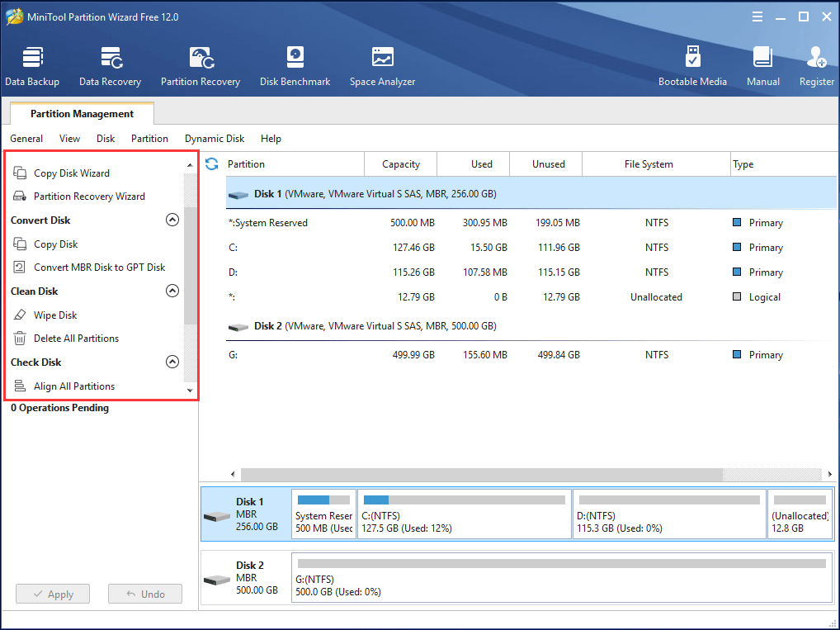This screenshot has width=840, height=630.
Task: Open the Partition menu
Action: [149, 139]
